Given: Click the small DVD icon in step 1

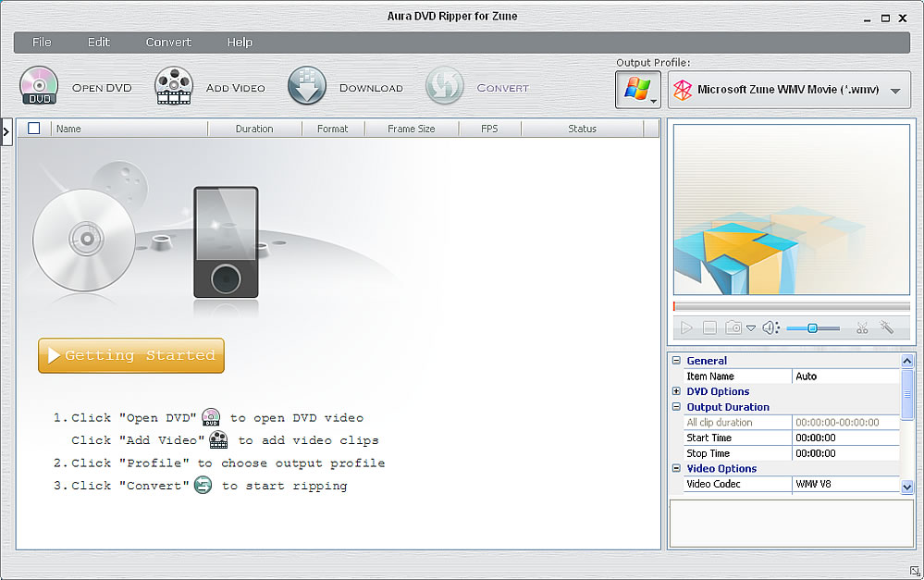Looking at the screenshot, I should [x=211, y=416].
